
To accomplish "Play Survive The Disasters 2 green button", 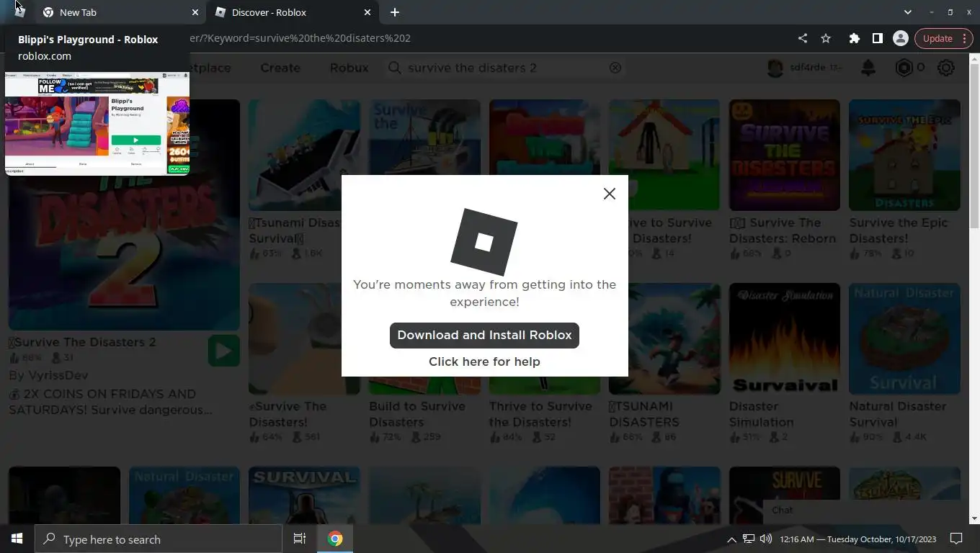I will (224, 351).
